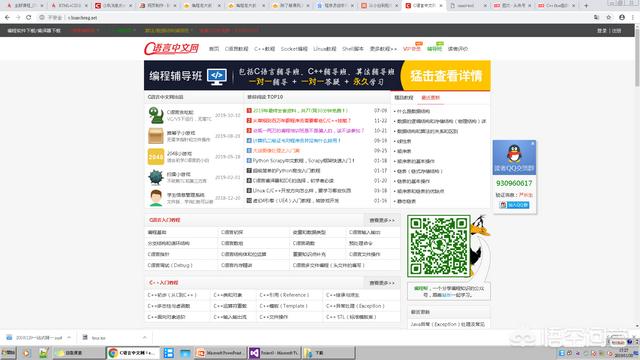Click the Windows Start button
The height and width of the screenshot is (360, 640).
click(x=8, y=353)
